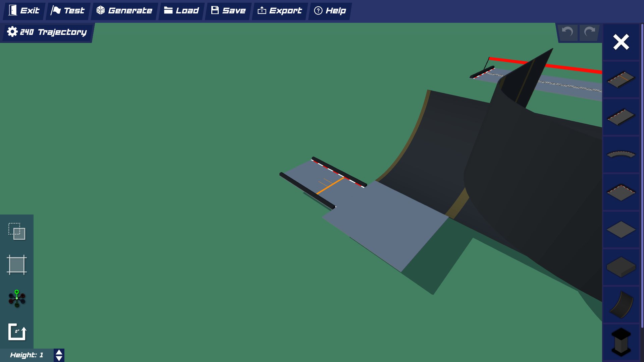Undo the last edit
The height and width of the screenshot is (362, 644).
pyautogui.click(x=568, y=32)
